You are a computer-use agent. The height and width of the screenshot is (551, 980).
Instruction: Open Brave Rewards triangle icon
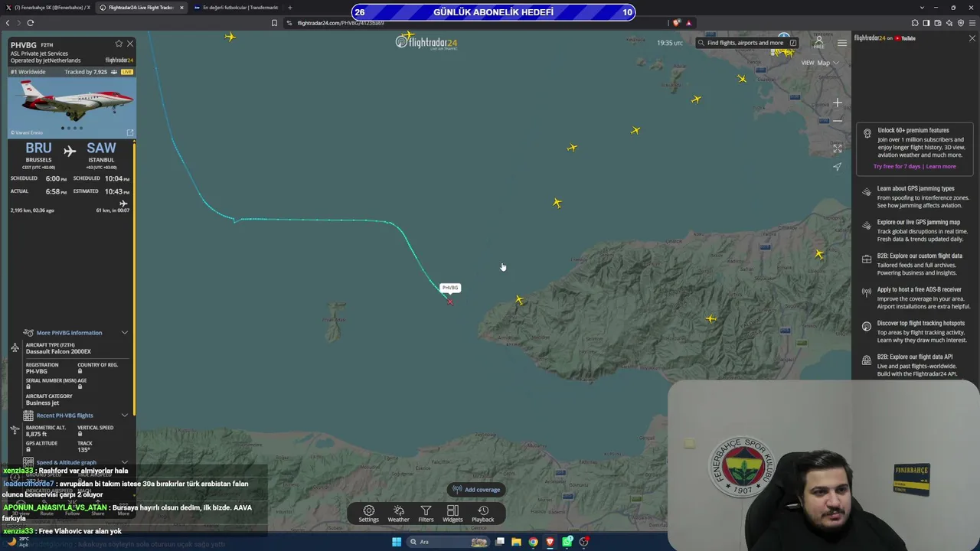tap(689, 23)
